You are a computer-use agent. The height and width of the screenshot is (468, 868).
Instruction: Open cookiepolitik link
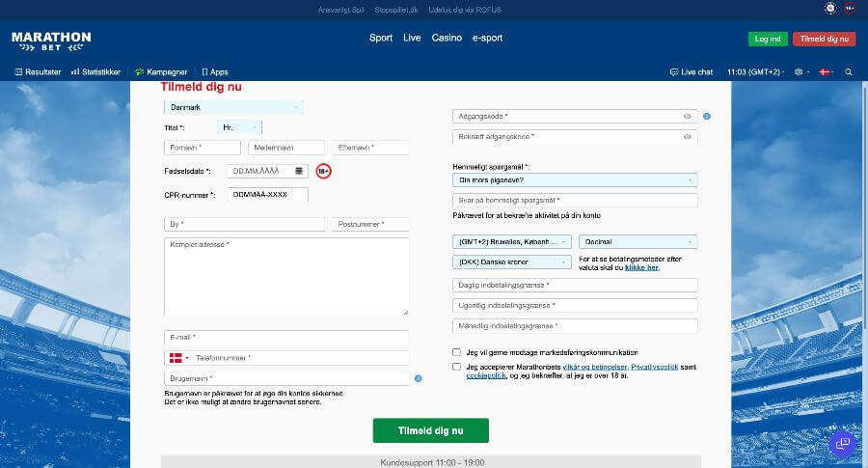pyautogui.click(x=486, y=375)
